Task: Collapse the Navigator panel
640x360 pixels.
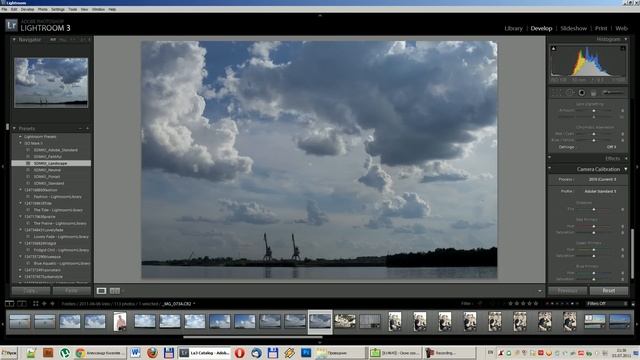Action: coord(14,40)
